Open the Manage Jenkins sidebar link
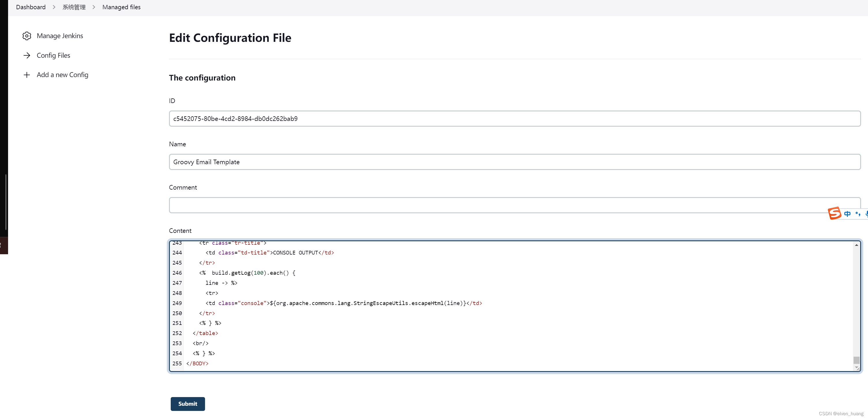Image resolution: width=868 pixels, height=419 pixels. click(x=60, y=36)
